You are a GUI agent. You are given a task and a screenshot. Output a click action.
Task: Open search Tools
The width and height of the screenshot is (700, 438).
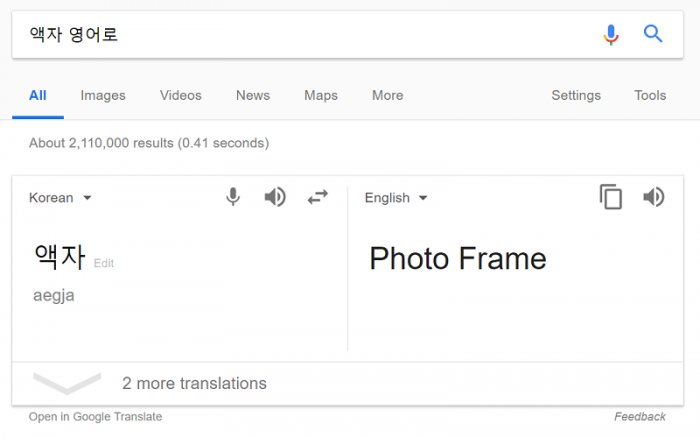[650, 96]
